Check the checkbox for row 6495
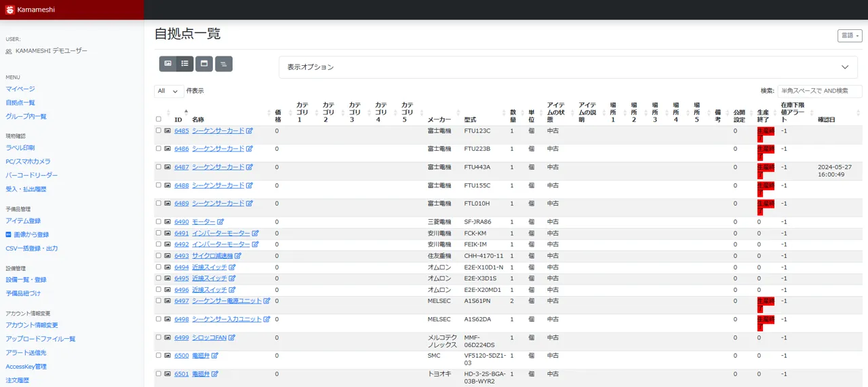 [159, 278]
